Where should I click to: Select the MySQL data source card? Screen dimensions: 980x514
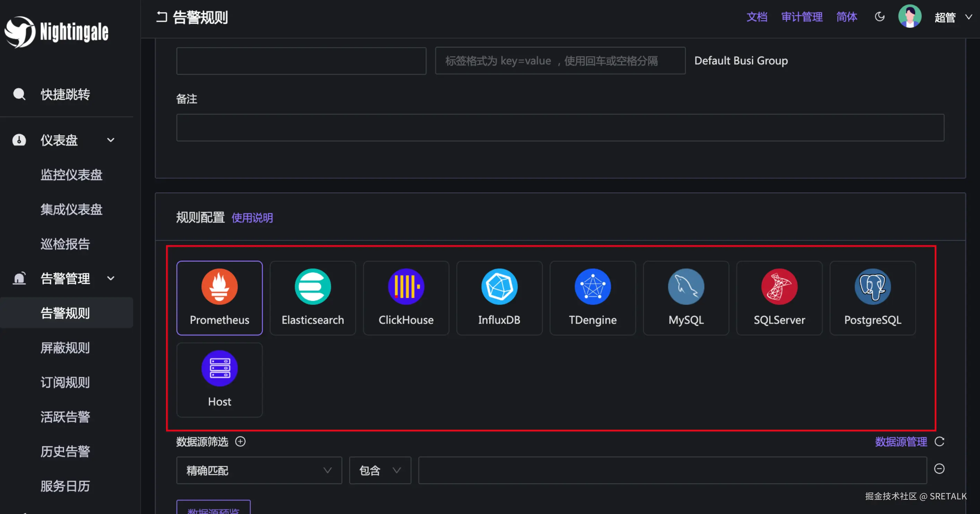pos(686,298)
